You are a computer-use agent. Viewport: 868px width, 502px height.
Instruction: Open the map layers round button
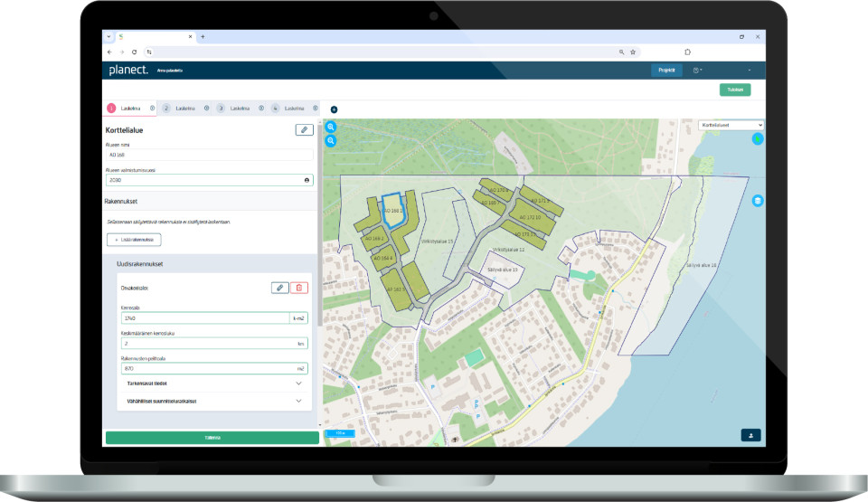(x=758, y=201)
